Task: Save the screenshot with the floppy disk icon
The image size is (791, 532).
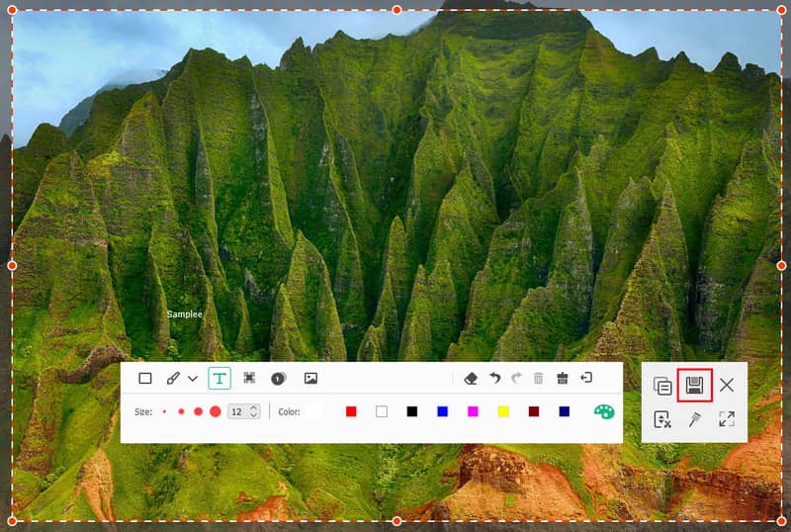Action: coord(694,385)
